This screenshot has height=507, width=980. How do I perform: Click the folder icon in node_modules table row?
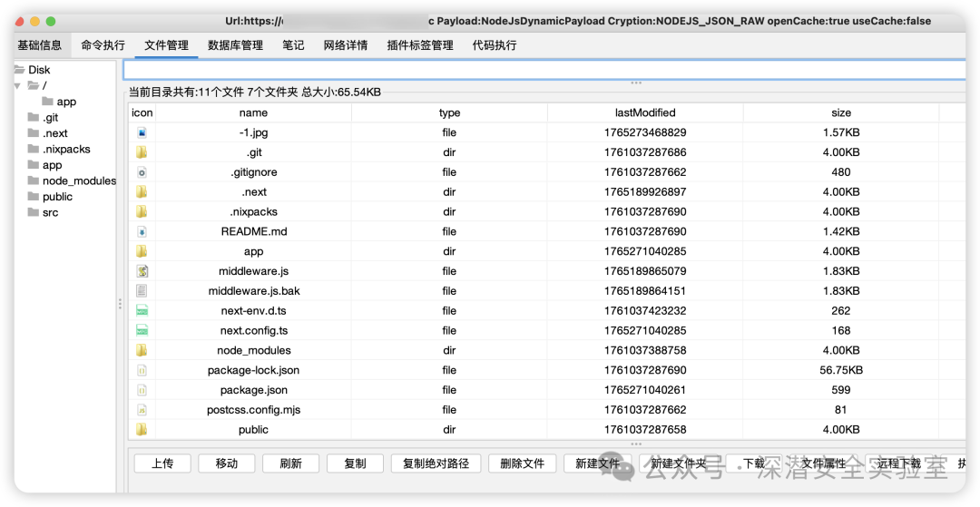pos(142,350)
